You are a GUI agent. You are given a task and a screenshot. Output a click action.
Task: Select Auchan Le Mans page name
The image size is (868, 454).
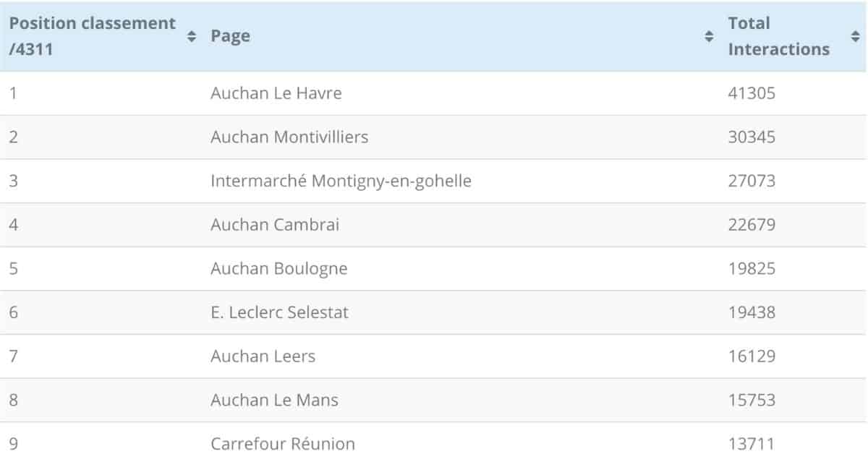point(274,400)
